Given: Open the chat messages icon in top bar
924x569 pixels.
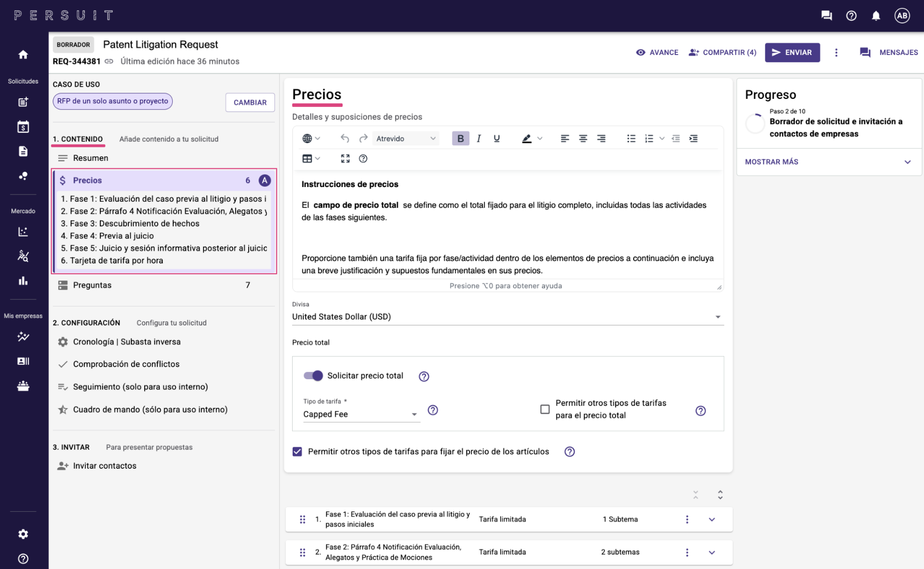Looking at the screenshot, I should pyautogui.click(x=826, y=15).
